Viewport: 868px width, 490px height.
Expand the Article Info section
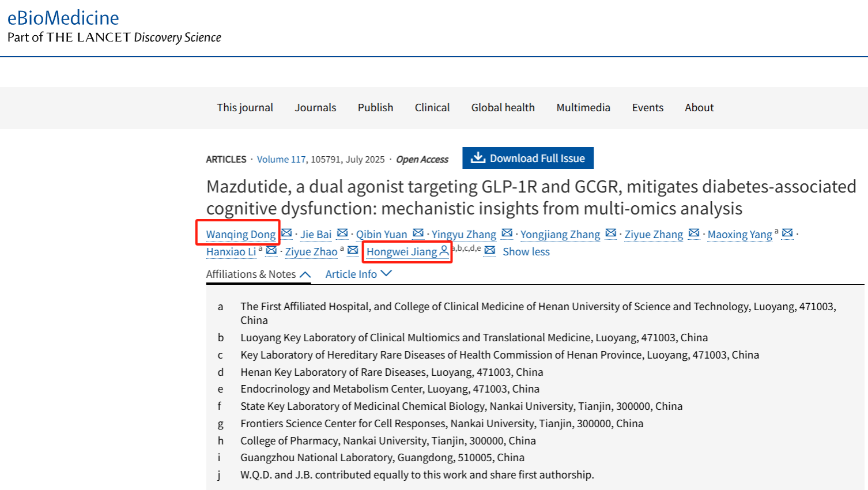(x=358, y=274)
